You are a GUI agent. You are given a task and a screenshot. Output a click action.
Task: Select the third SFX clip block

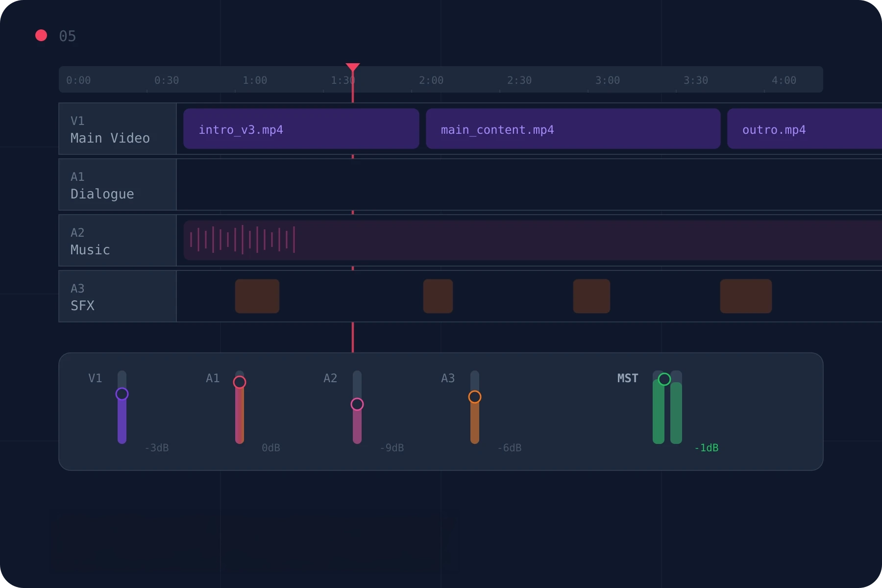(591, 296)
